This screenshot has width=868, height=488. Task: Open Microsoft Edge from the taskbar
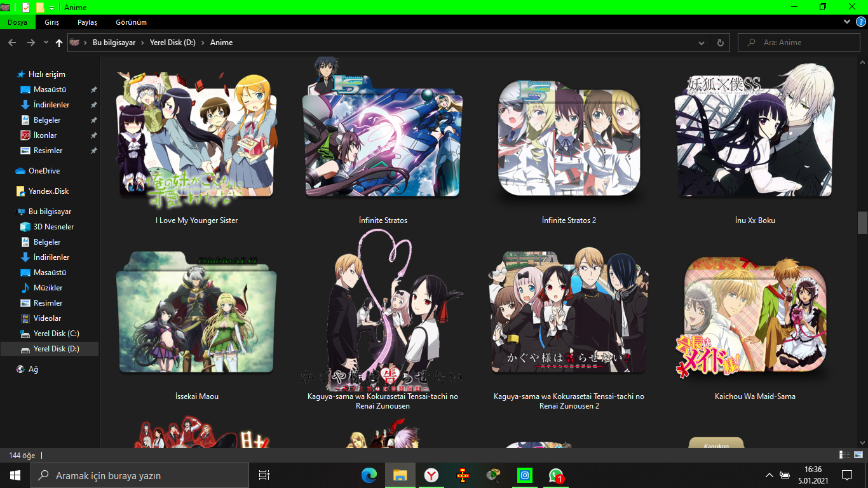[x=369, y=475]
